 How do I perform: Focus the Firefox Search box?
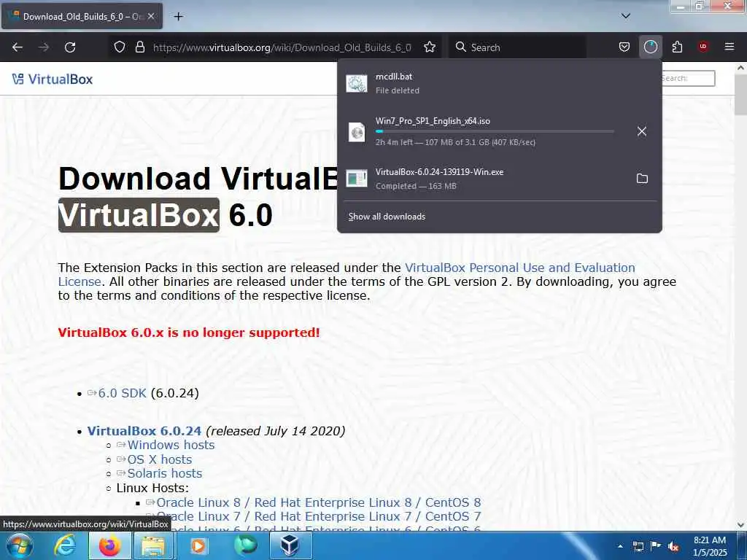click(x=519, y=47)
